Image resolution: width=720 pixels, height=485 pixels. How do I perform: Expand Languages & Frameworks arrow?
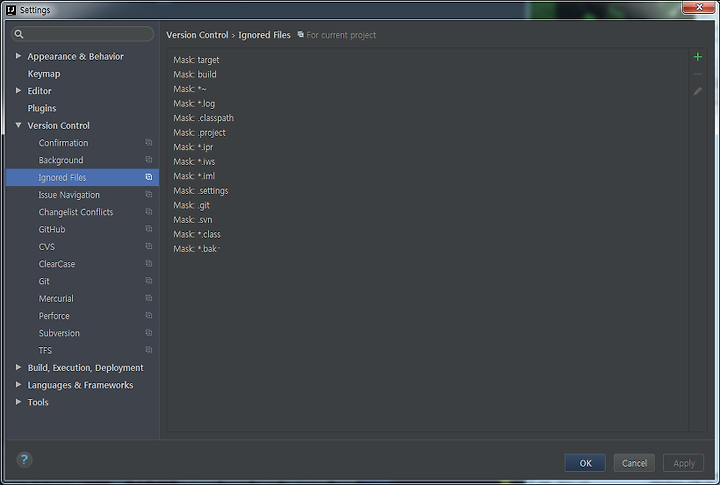[x=18, y=384]
